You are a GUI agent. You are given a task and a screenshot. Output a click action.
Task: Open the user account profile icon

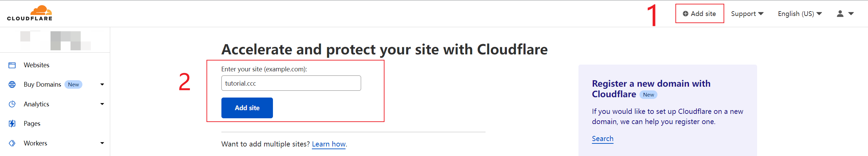(840, 14)
